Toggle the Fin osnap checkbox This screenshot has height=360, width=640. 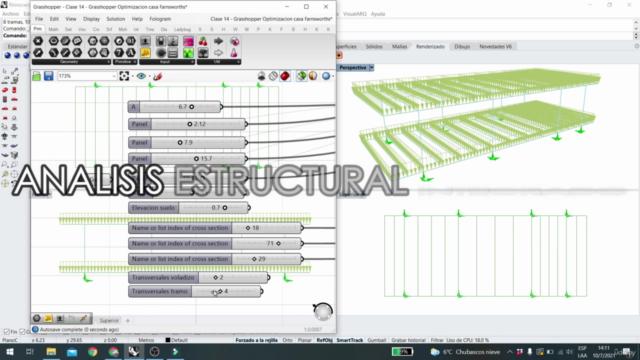click(7, 332)
